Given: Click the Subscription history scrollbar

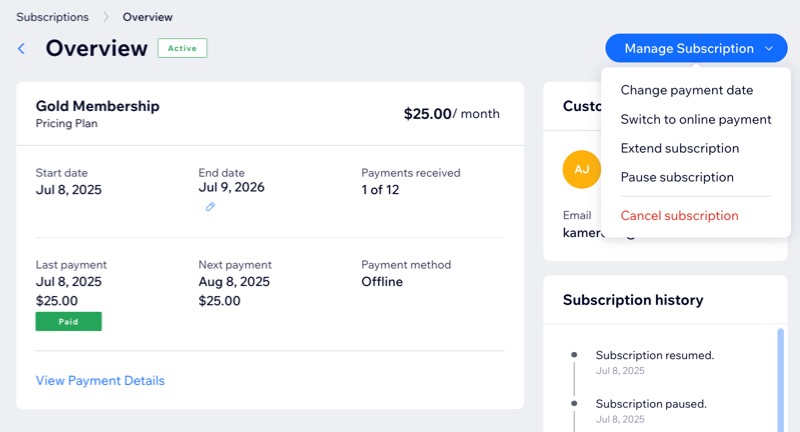Looking at the screenshot, I should pyautogui.click(x=780, y=380).
